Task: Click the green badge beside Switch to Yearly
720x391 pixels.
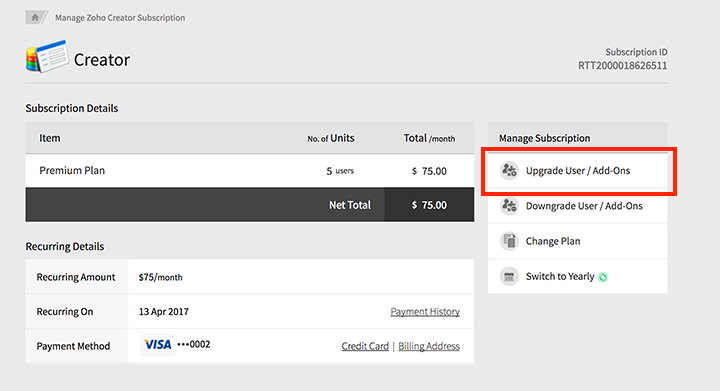Action: point(603,277)
